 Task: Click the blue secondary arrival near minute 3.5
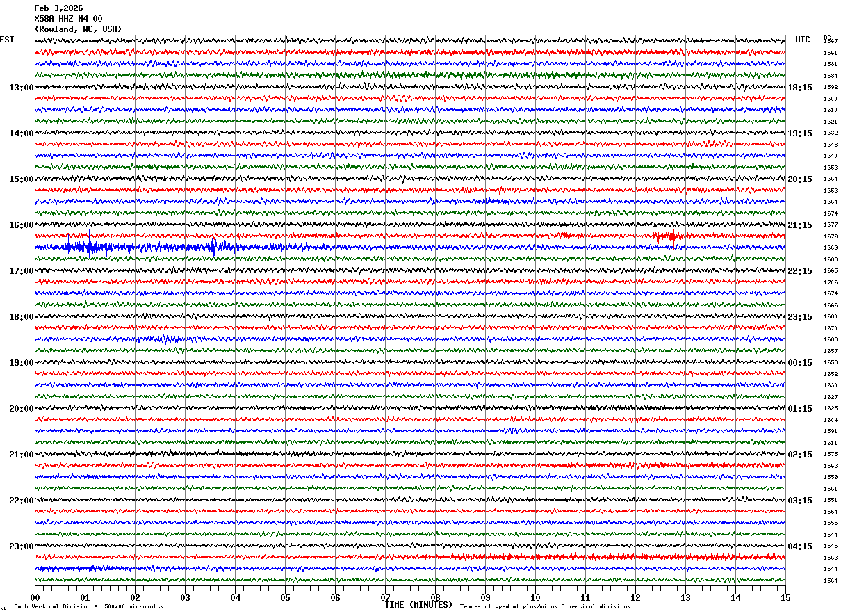pos(213,246)
